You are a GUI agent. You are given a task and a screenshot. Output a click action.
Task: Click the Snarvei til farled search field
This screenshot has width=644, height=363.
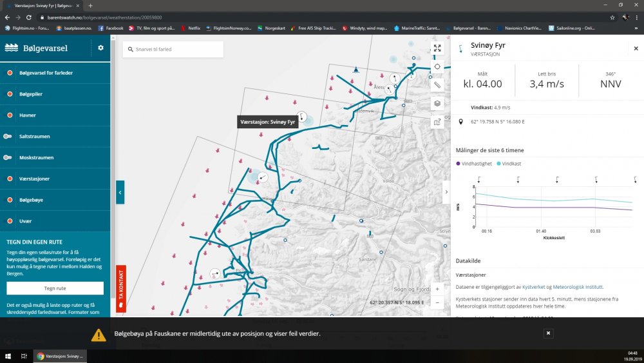pos(173,50)
